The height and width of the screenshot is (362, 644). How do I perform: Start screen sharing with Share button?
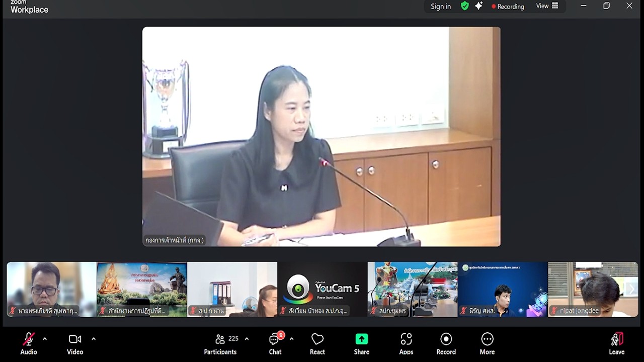tap(361, 343)
